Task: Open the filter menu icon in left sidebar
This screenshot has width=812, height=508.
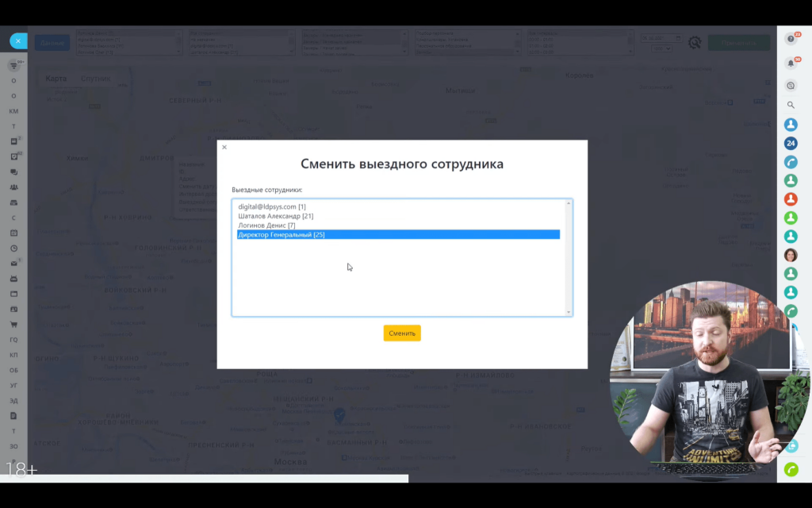Action: point(13,65)
